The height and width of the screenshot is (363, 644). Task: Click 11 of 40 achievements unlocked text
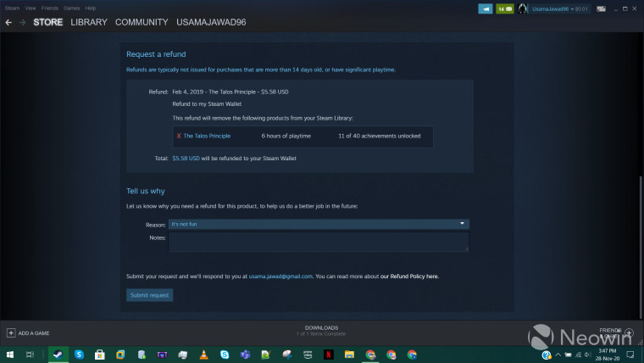tap(379, 136)
